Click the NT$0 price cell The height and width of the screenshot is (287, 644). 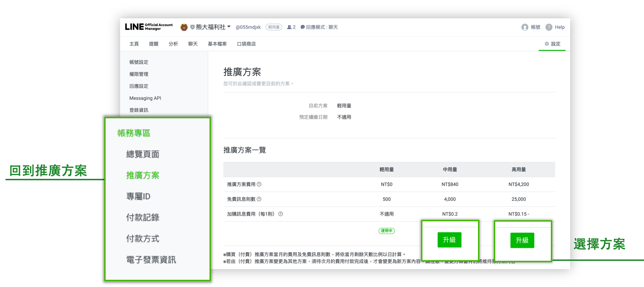[387, 184]
